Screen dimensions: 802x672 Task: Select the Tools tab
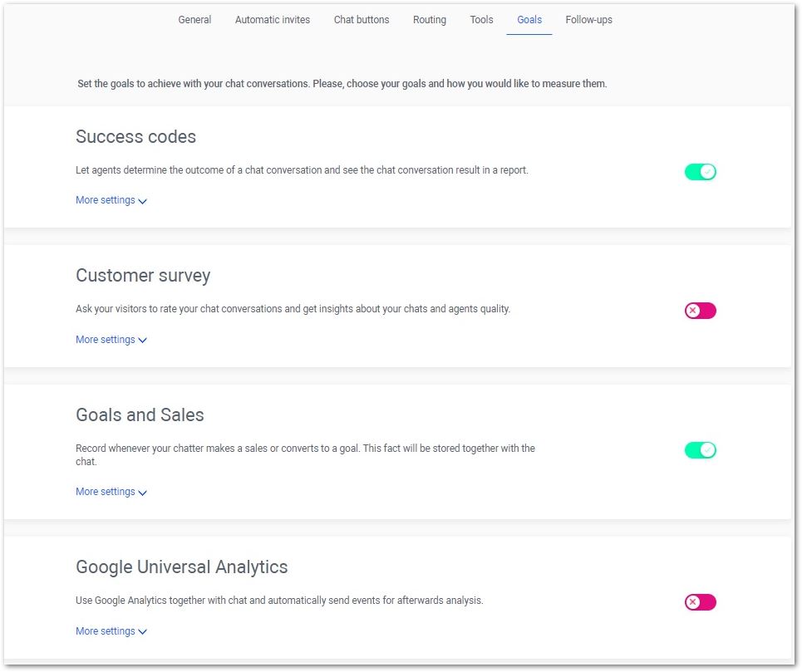pyautogui.click(x=481, y=20)
